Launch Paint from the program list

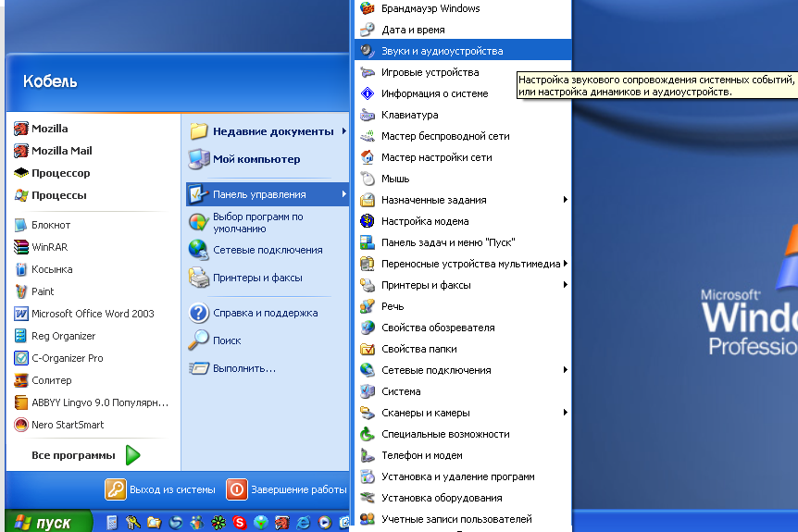click(33, 292)
